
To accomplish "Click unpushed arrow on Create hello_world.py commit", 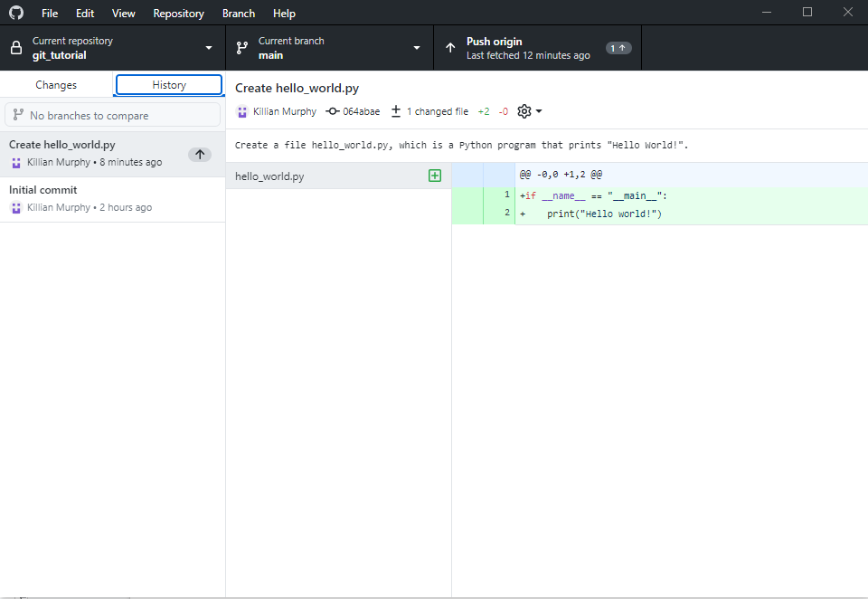I will point(200,155).
